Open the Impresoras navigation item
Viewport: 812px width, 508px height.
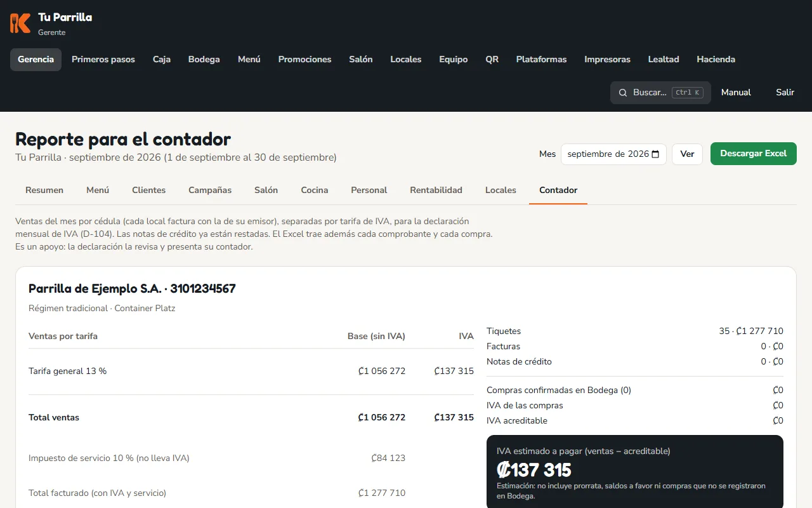coord(608,60)
